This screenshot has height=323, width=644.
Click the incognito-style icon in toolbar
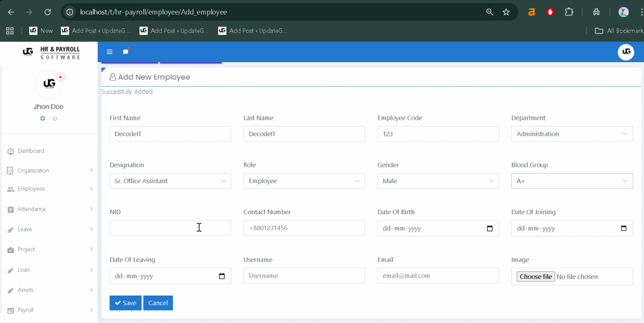click(x=596, y=12)
